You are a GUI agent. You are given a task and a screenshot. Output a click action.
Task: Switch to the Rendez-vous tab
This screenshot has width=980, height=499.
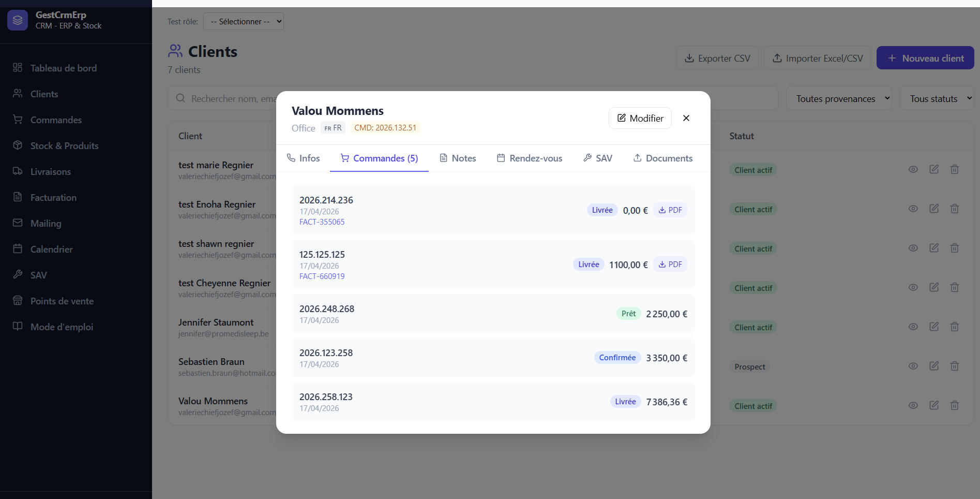pyautogui.click(x=530, y=158)
